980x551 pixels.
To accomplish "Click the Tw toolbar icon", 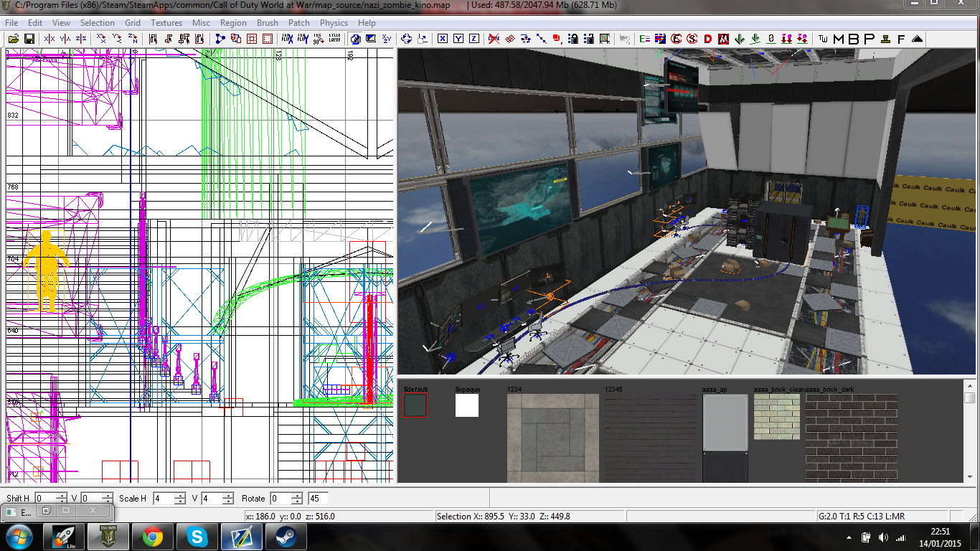I will pyautogui.click(x=824, y=39).
